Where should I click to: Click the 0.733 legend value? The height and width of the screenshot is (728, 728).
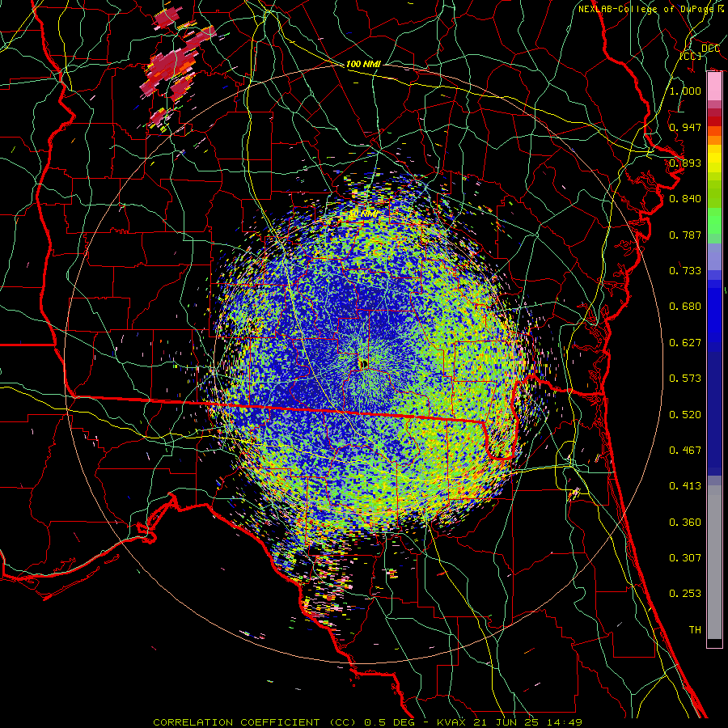click(x=685, y=271)
